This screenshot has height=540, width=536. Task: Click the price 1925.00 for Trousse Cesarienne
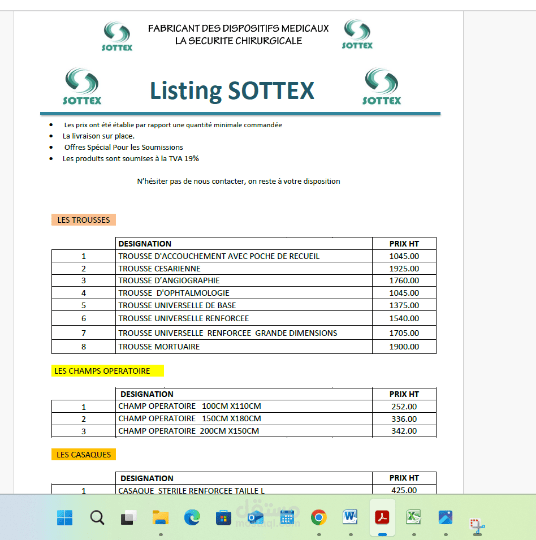tap(404, 269)
